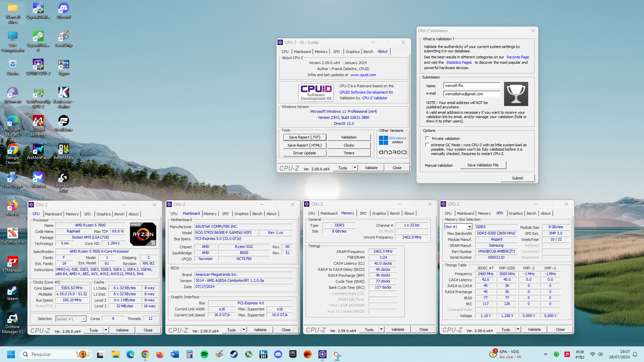Screen dimensions: 644x362
Task: Enable the Private validation checkbox
Action: point(427,138)
